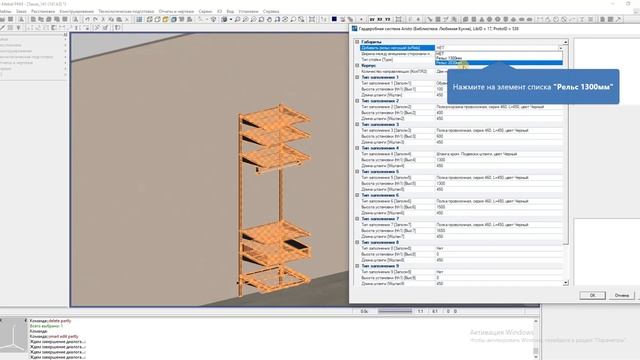
Task: Click the Тип заполнения 4 value 'Штанга хром'
Action: pyautogui.click(x=499, y=154)
